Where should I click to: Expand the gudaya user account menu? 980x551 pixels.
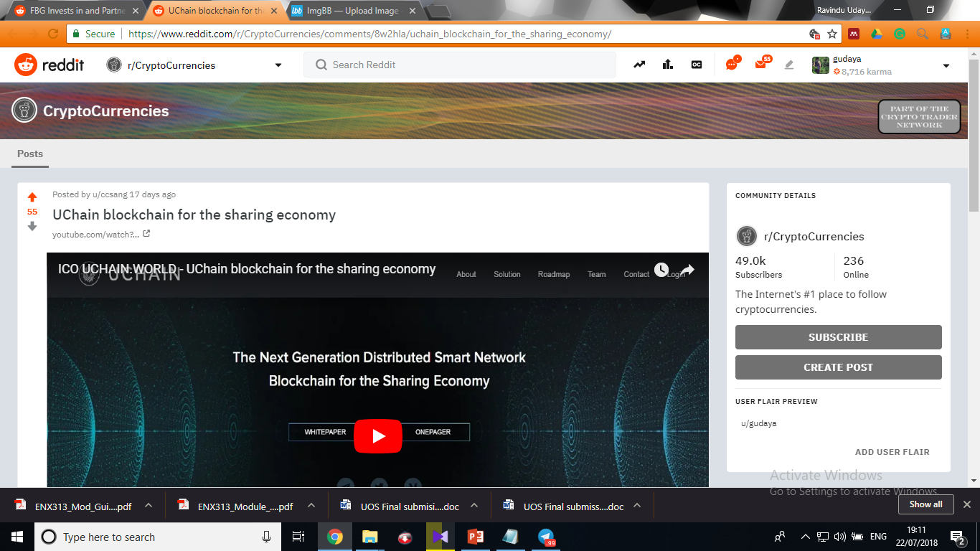click(946, 65)
